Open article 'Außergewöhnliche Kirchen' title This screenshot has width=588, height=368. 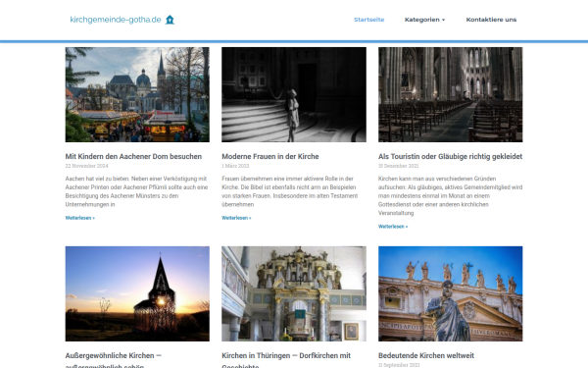coord(114,360)
